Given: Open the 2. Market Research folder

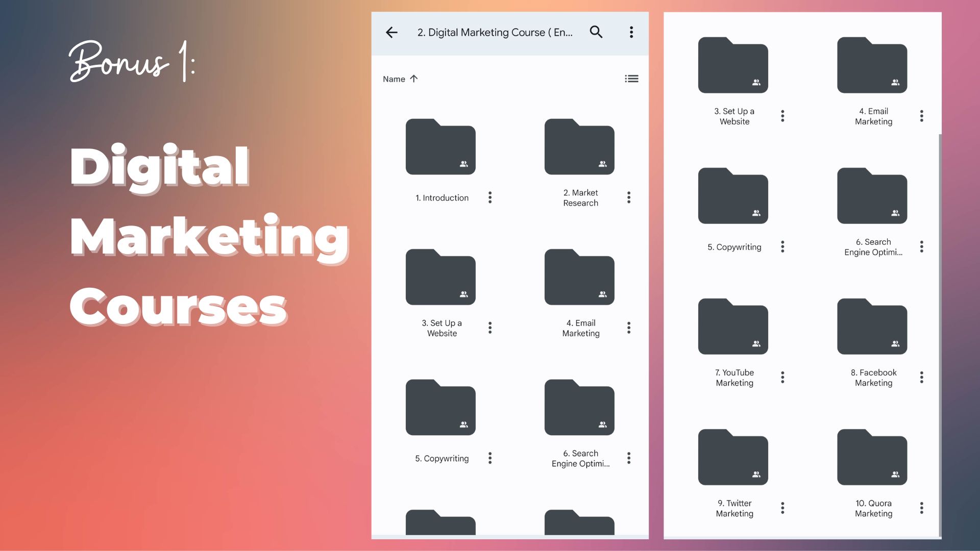Looking at the screenshot, I should click(x=579, y=147).
